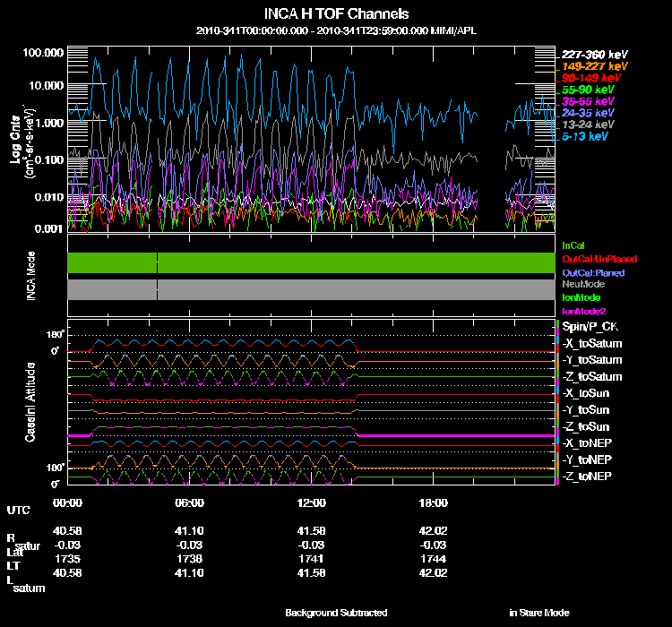Select the -Y_toNEP attitude label
Screen dimensions: 672x627
coord(590,459)
